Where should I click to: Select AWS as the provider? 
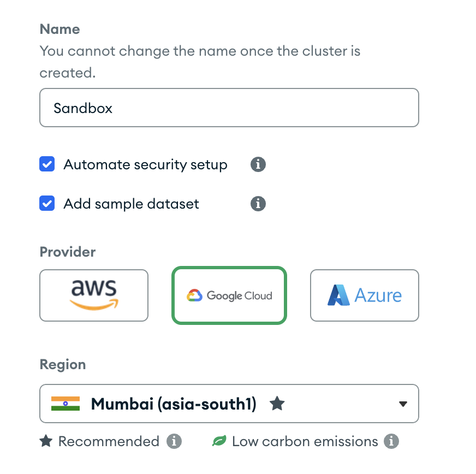[x=94, y=295]
